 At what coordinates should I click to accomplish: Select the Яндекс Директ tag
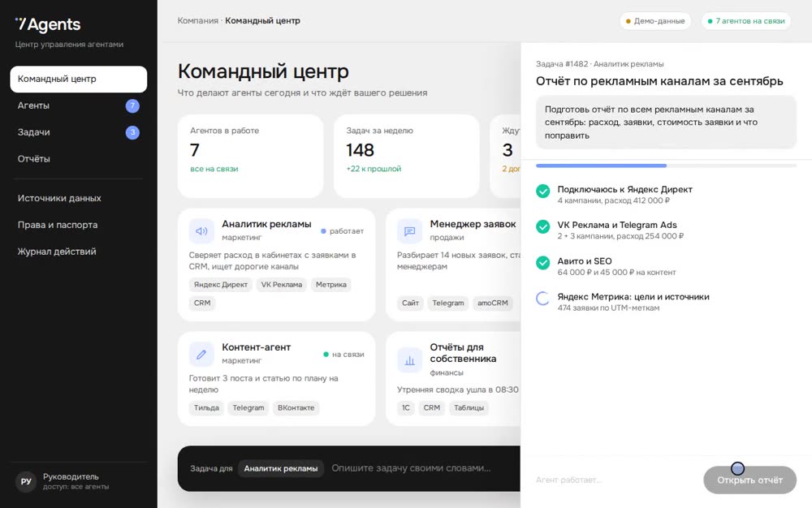click(x=221, y=285)
